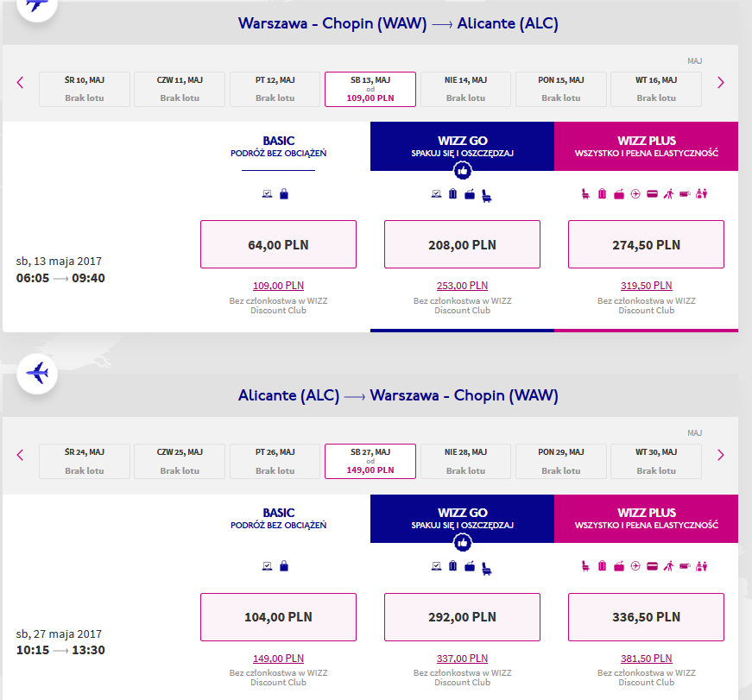The width and height of the screenshot is (752, 700).
Task: Click online check-in icon under outbound BASIC fare
Action: (267, 193)
